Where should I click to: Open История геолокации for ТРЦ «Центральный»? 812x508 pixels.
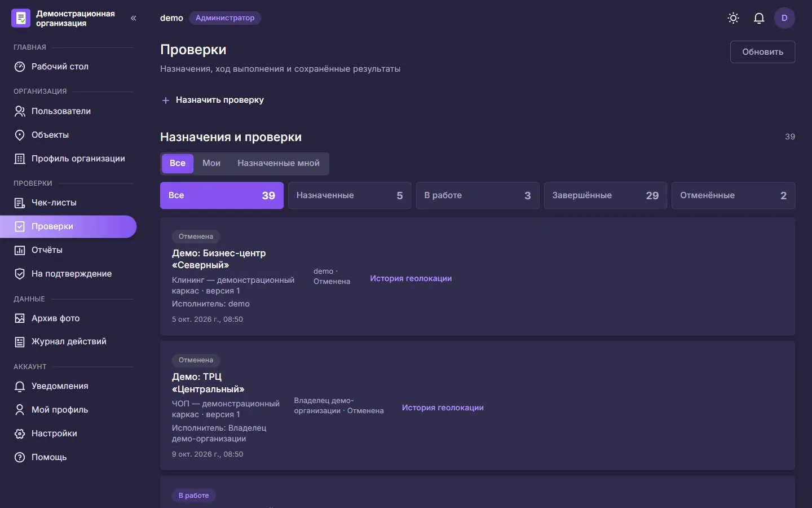[x=443, y=408]
